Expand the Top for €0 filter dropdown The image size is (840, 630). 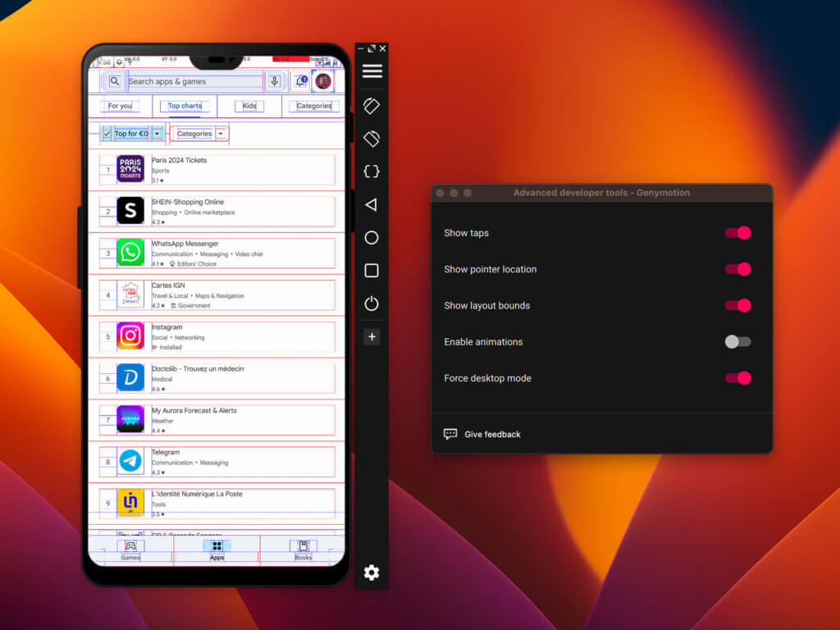coord(156,133)
